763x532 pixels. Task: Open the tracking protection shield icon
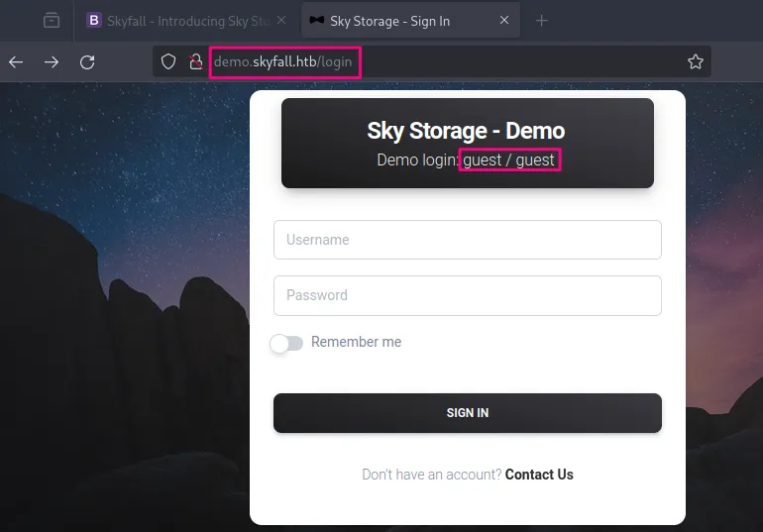pos(168,61)
